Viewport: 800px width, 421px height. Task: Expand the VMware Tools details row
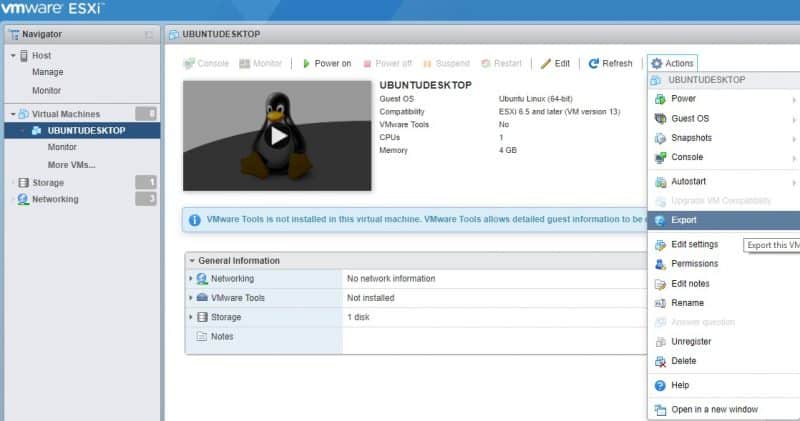(x=191, y=298)
